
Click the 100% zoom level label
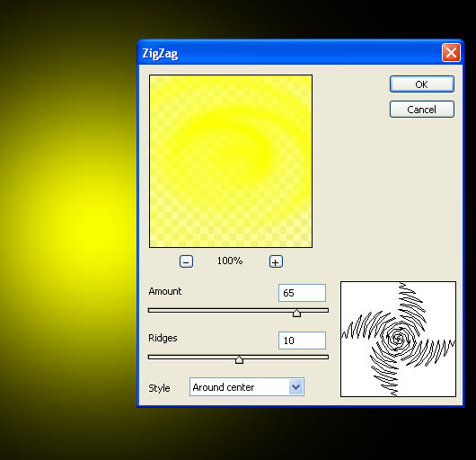[x=230, y=261]
